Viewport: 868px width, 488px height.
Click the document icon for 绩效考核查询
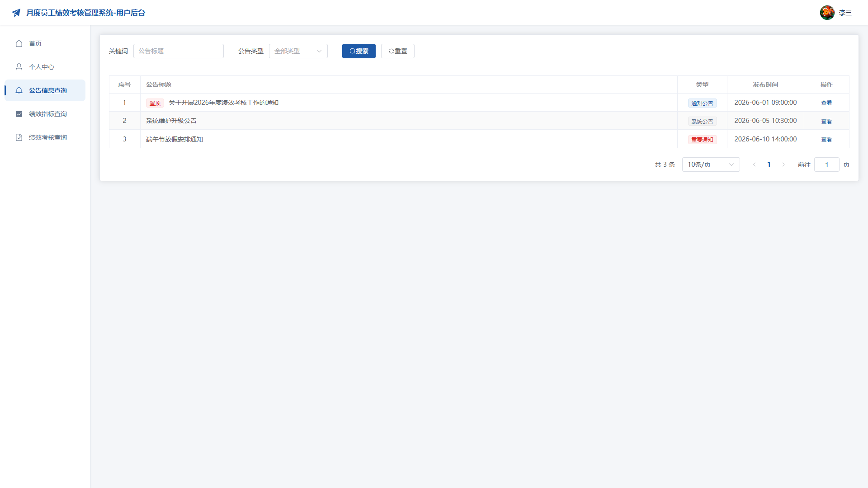click(x=19, y=137)
